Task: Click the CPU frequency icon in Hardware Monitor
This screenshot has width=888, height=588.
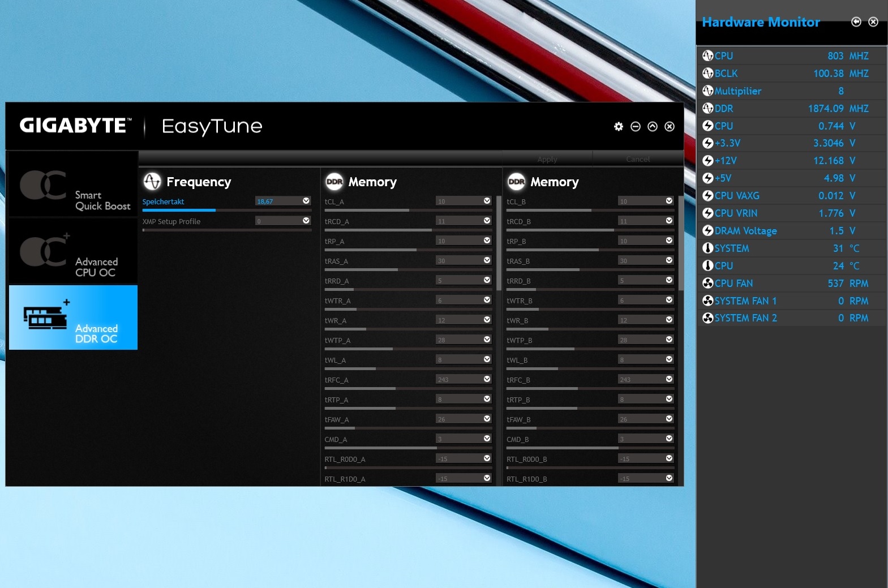Action: click(707, 55)
